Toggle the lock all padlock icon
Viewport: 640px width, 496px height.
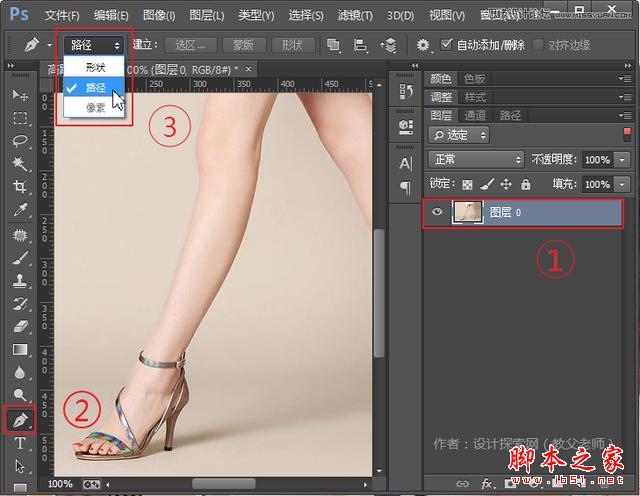point(526,184)
